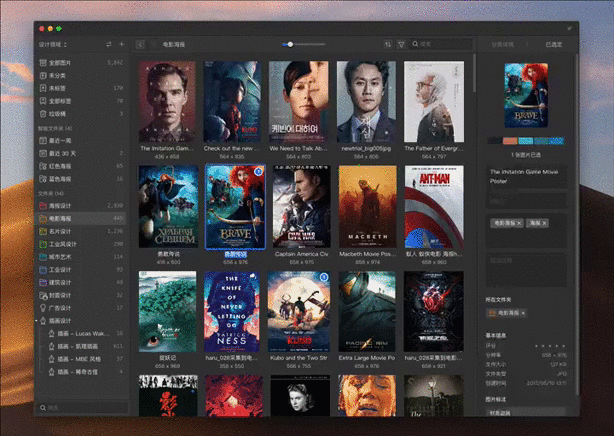Go back with the toolbar back arrow
Screen dimensions: 614x436
click(x=141, y=45)
